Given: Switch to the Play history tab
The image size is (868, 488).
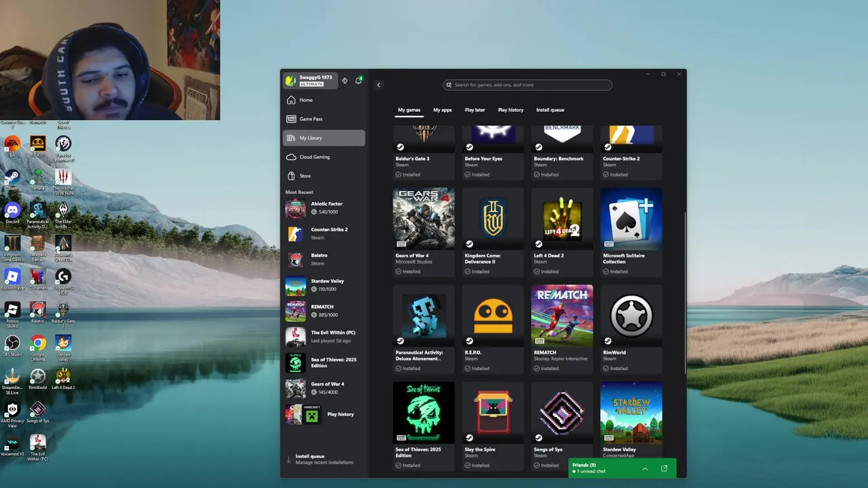Looking at the screenshot, I should 511,110.
